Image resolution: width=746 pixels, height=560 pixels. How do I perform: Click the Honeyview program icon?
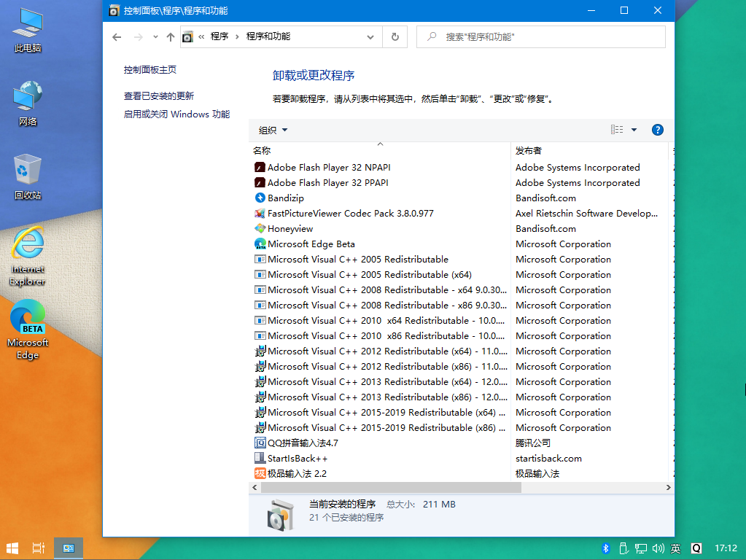pyautogui.click(x=260, y=228)
